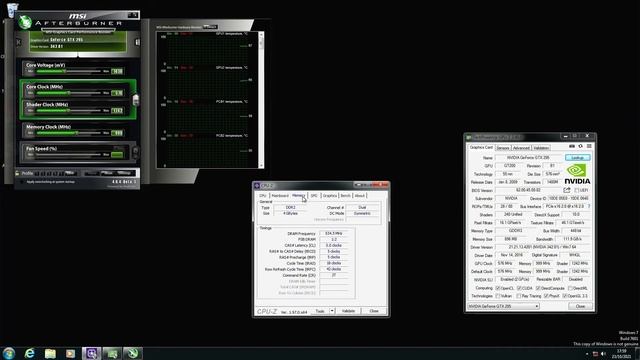Open the media player taskbar icon

point(71,353)
